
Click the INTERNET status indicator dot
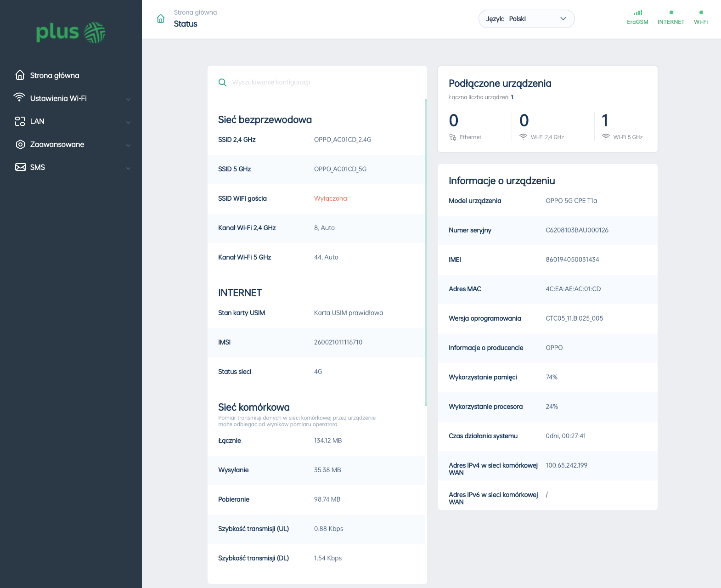coord(671,12)
